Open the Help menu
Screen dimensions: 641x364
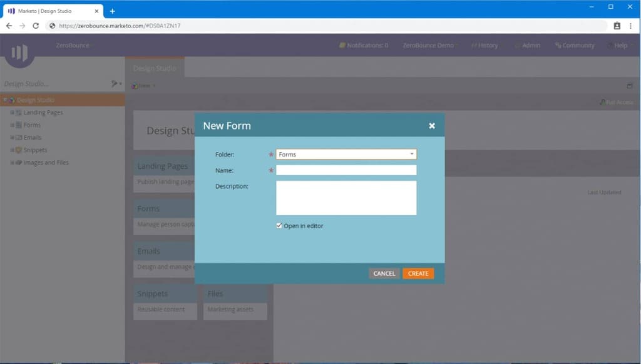(x=620, y=46)
